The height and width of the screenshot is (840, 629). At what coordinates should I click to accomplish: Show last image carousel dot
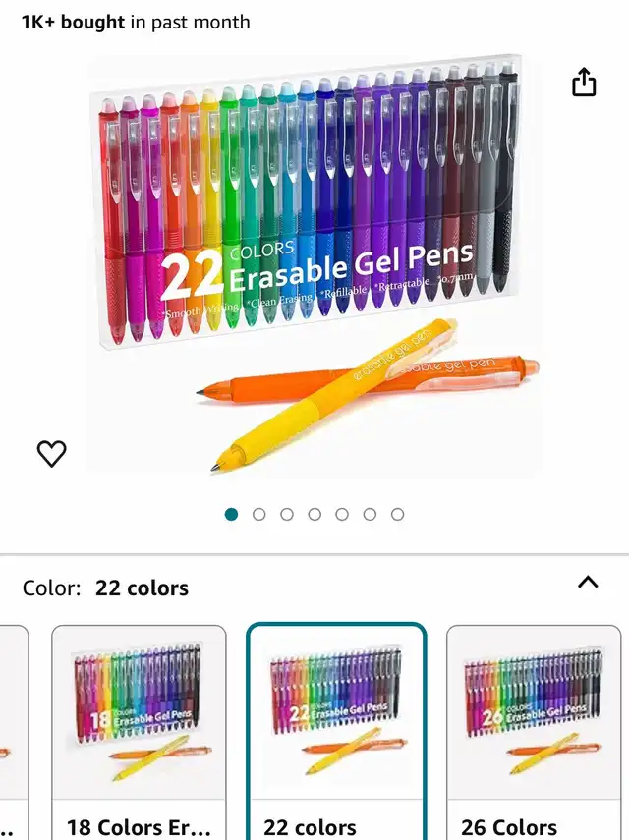(397, 514)
